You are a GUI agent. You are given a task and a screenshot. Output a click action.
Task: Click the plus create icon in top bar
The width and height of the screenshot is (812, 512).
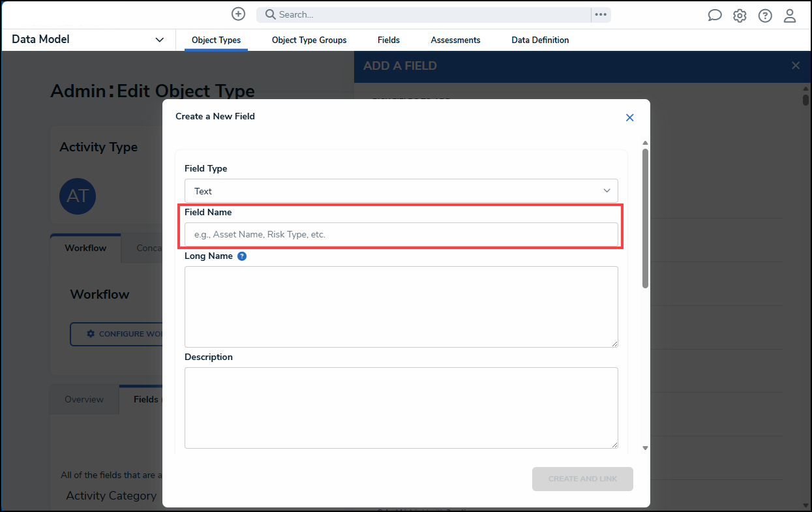pos(239,14)
